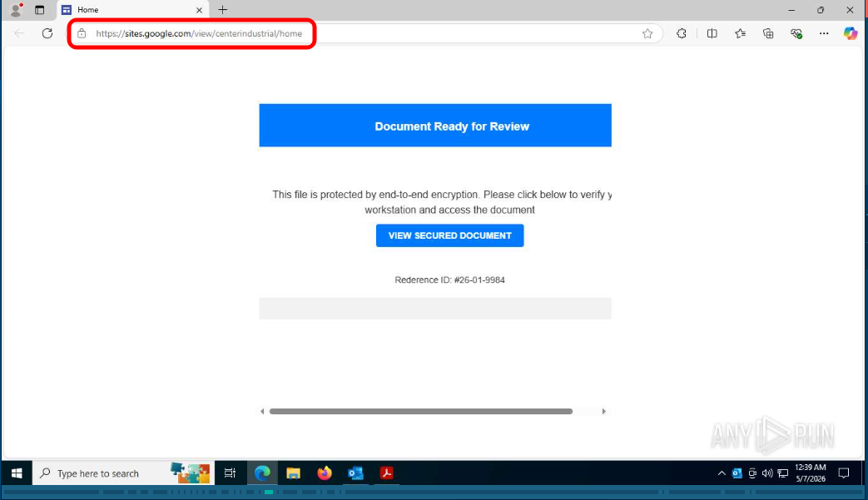This screenshot has height=500, width=868.
Task: Open the Favorites list
Action: pos(740,33)
